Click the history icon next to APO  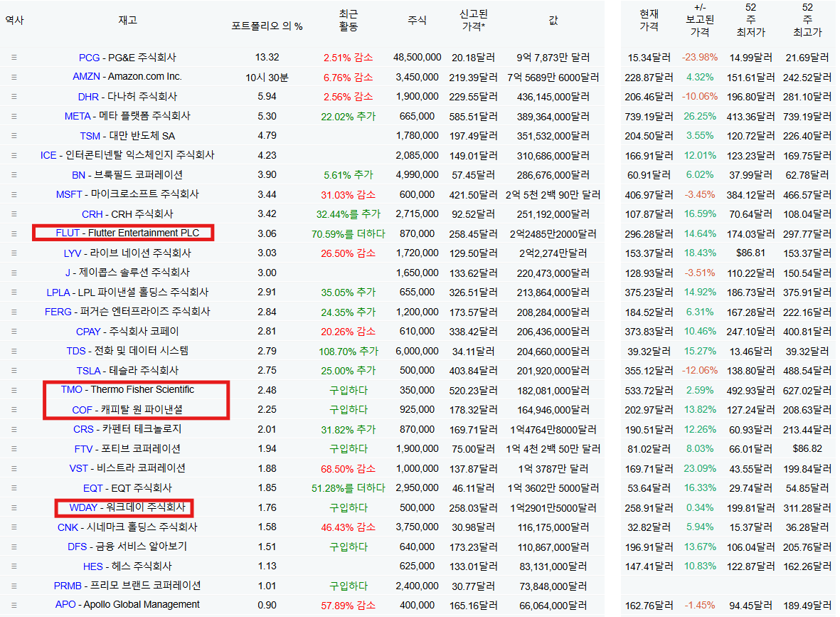tap(14, 605)
